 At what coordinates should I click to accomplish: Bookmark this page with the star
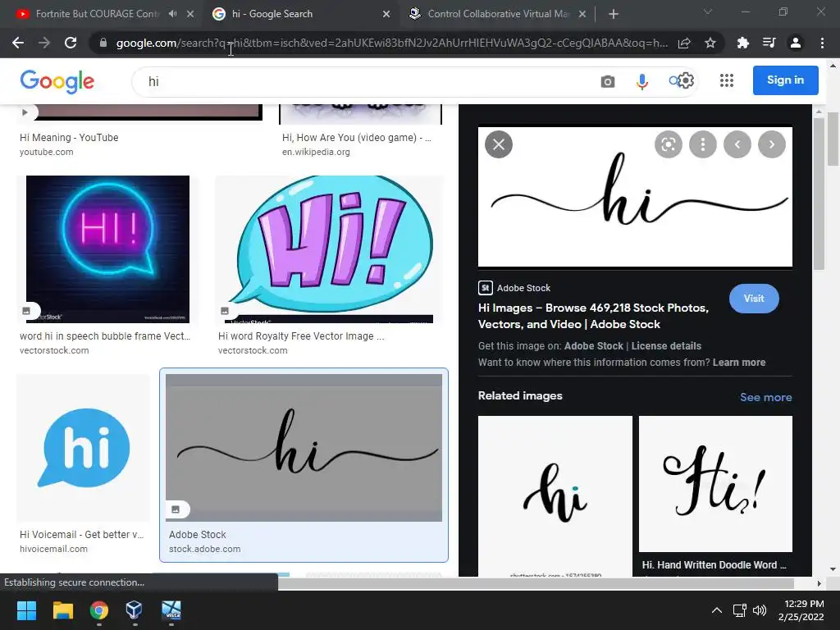pyautogui.click(x=710, y=43)
